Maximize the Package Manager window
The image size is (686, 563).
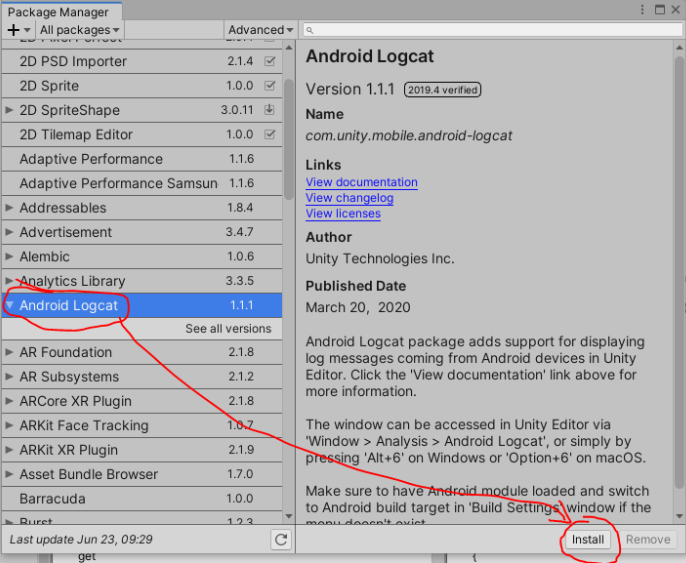(660, 10)
